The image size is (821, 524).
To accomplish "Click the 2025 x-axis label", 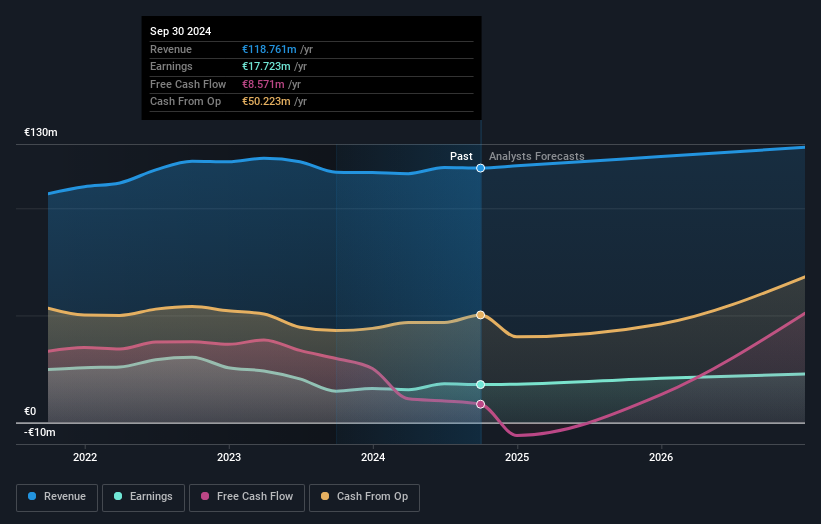I will coord(517,457).
